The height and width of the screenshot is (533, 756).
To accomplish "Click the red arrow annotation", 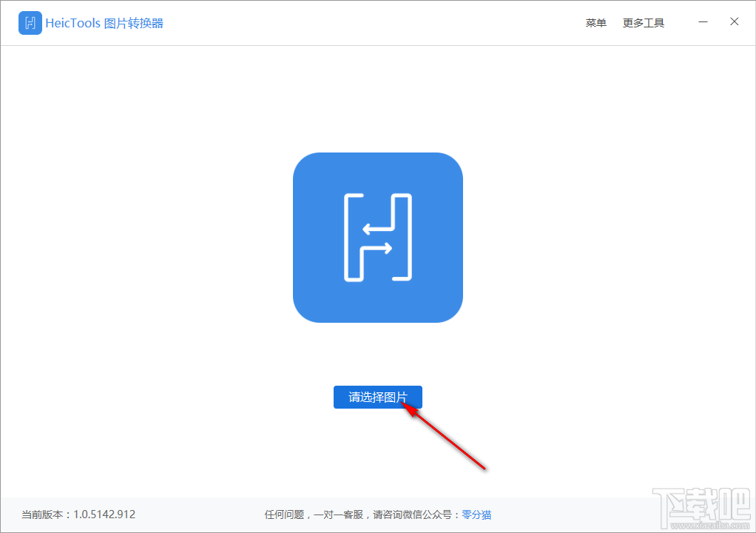I will (444, 437).
